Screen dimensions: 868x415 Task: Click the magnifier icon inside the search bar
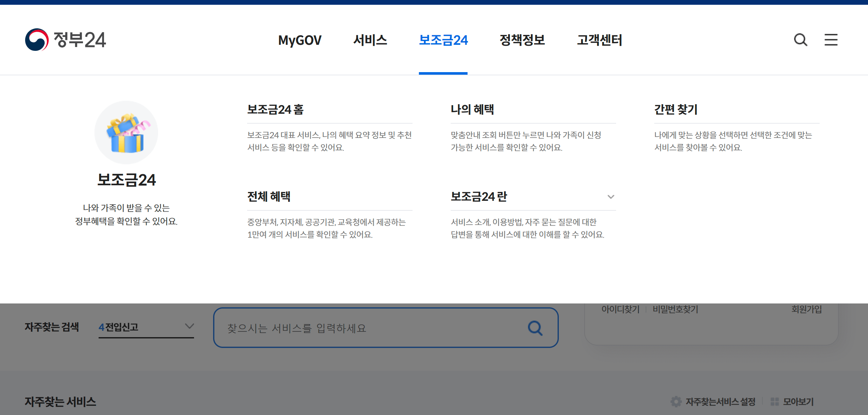click(x=535, y=328)
